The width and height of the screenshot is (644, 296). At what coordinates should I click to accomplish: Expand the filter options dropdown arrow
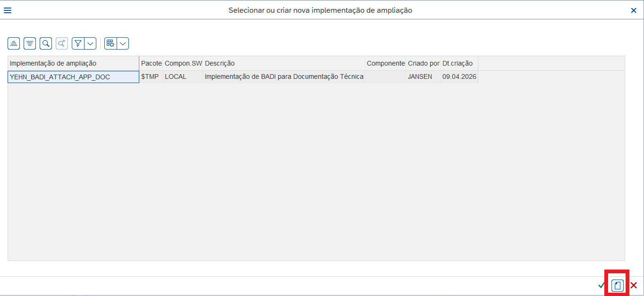coord(90,43)
